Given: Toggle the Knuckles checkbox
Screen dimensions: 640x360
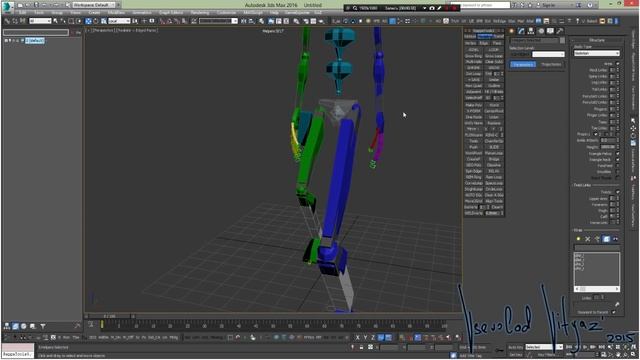Looking at the screenshot, I should point(617,172).
